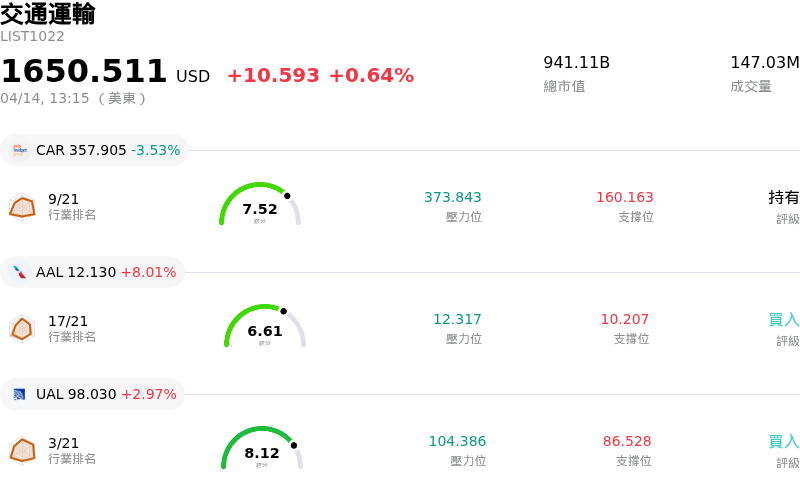Click the 交通運輸 sector title
Screen dimensions: 800x488
(48, 14)
